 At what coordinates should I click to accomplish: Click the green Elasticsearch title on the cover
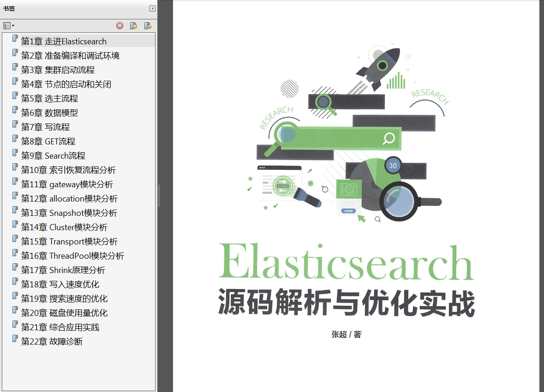tap(346, 261)
